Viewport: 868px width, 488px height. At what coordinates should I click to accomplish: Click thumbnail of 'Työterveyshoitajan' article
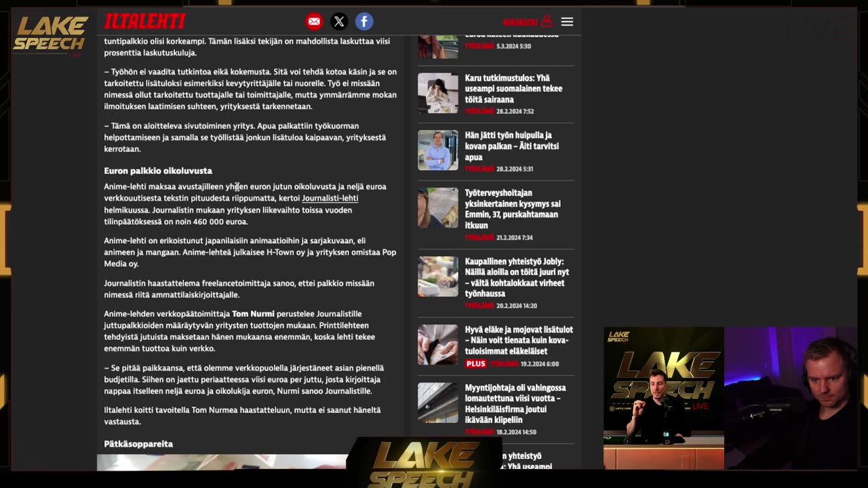pos(438,207)
